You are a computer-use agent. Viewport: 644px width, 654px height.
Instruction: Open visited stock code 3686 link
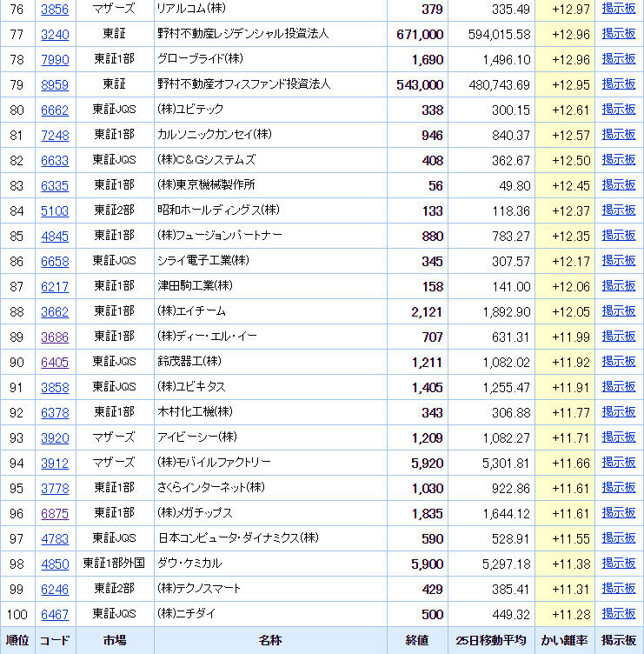click(x=55, y=337)
